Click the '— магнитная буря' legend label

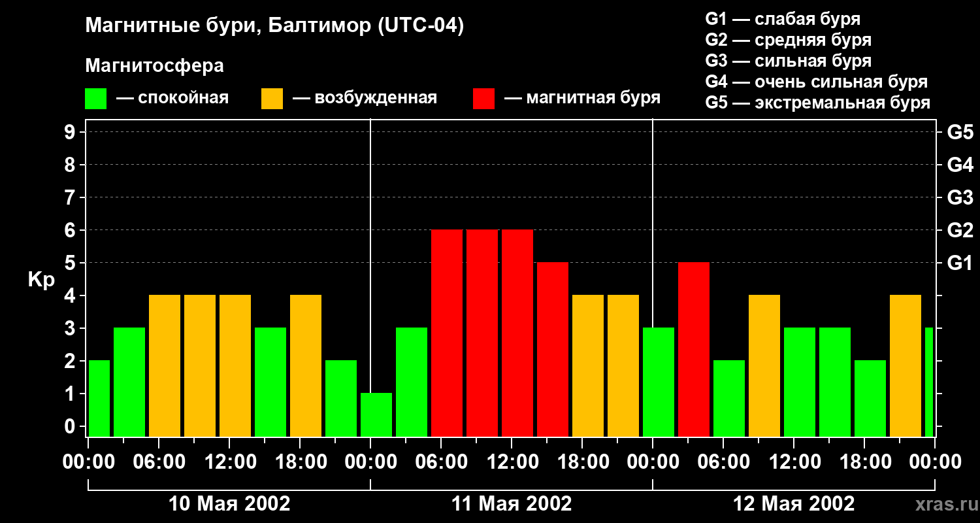583,99
